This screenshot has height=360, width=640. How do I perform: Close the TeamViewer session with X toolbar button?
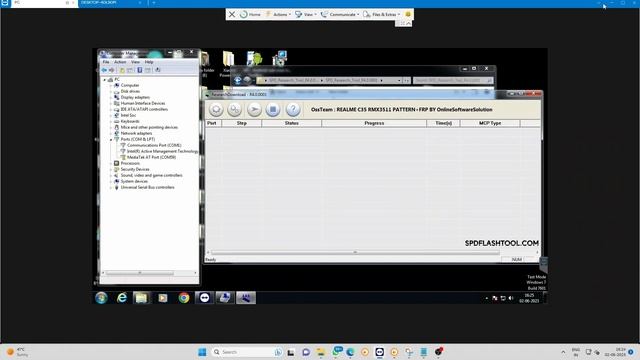coord(232,14)
